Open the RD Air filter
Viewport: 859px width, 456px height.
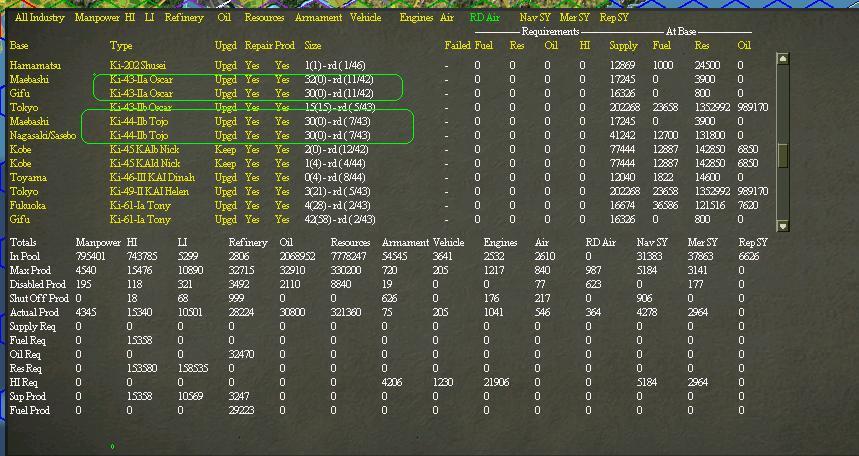[485, 18]
